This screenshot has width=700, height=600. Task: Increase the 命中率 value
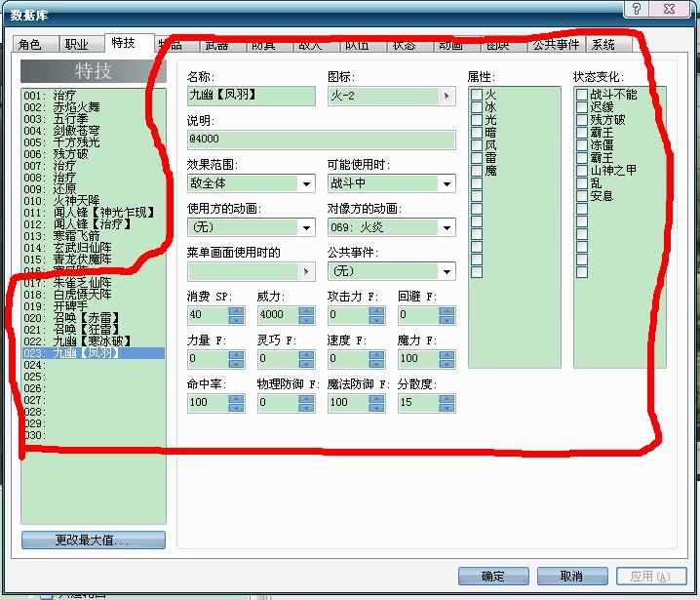(236, 398)
